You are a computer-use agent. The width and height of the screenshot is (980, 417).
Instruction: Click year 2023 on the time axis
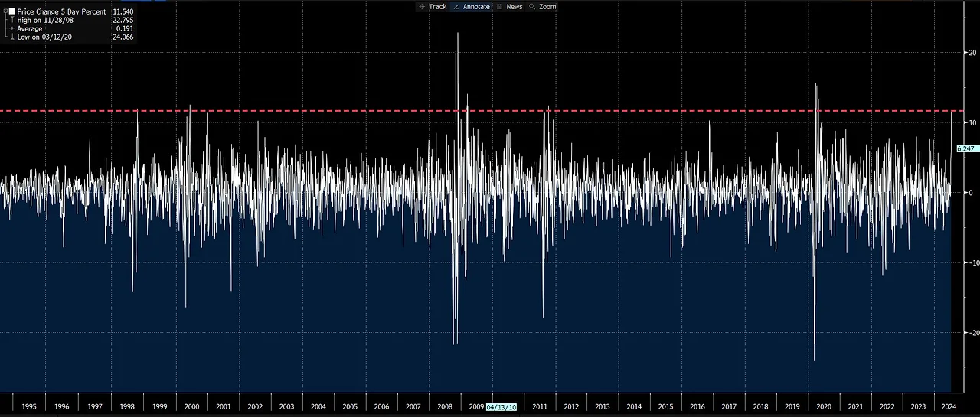tap(918, 407)
